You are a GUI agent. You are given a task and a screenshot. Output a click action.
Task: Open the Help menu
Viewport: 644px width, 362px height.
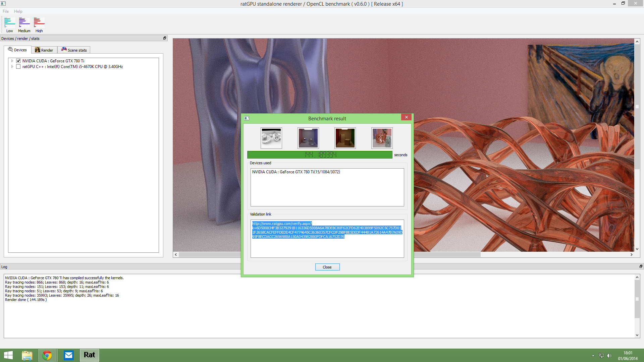18,11
